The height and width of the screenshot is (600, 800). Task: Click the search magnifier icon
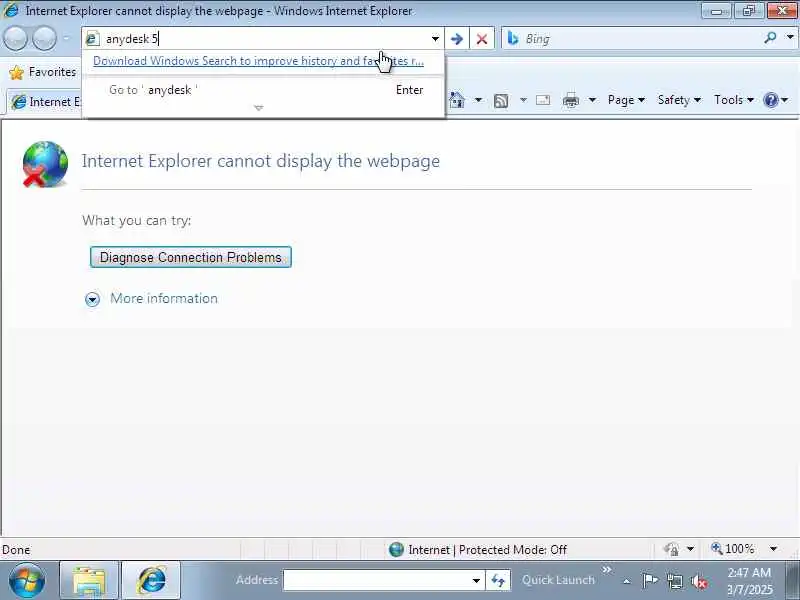coord(770,38)
